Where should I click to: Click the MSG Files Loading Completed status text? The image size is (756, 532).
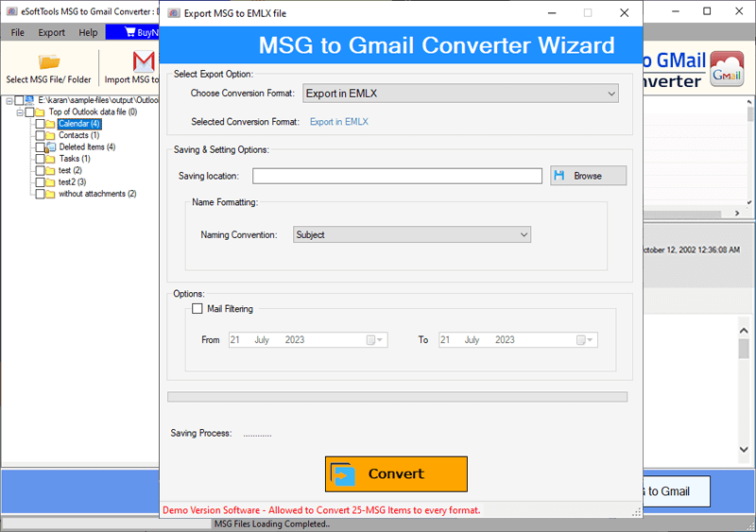pyautogui.click(x=272, y=524)
